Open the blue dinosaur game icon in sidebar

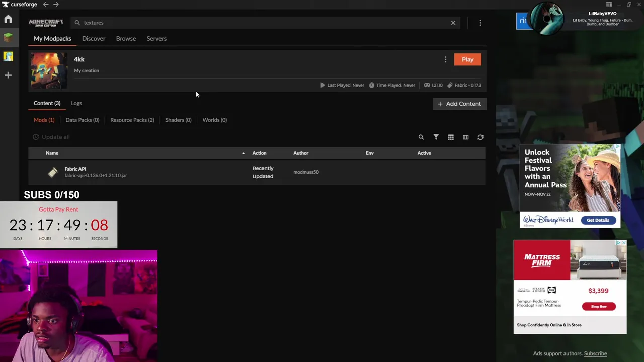pos(8,56)
